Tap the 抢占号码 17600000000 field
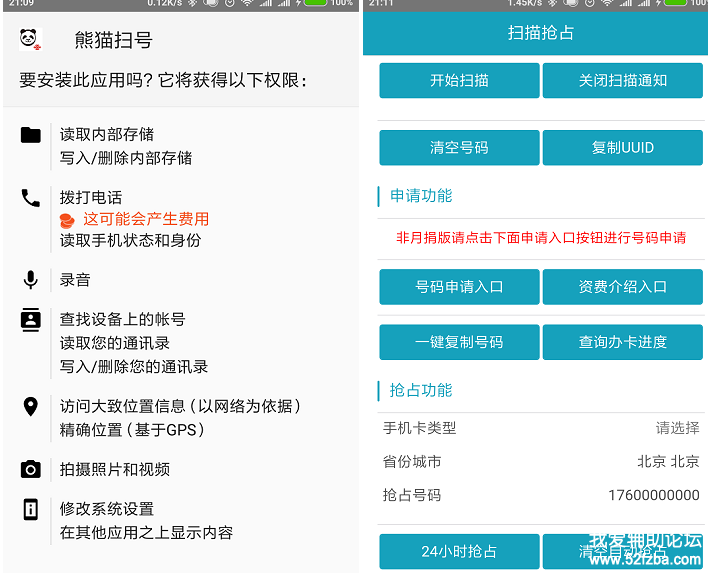The image size is (708, 573). 541,495
